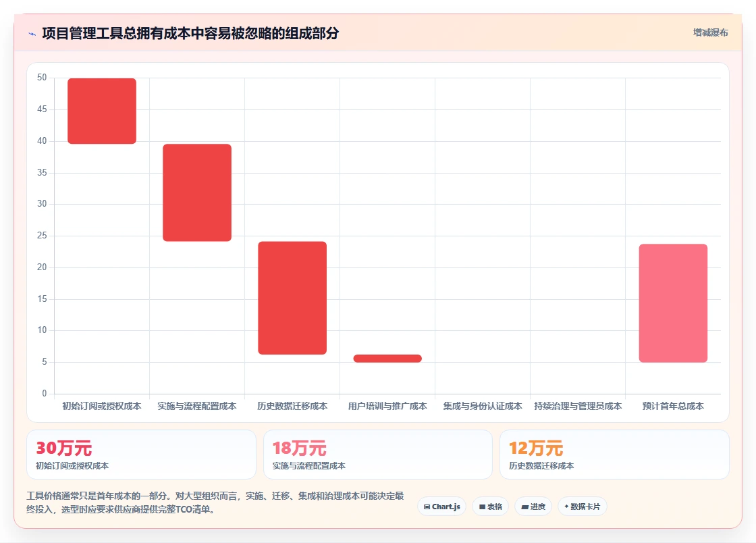The height and width of the screenshot is (543, 756).
Task: Click the Chart.js tag pill
Action: point(441,507)
